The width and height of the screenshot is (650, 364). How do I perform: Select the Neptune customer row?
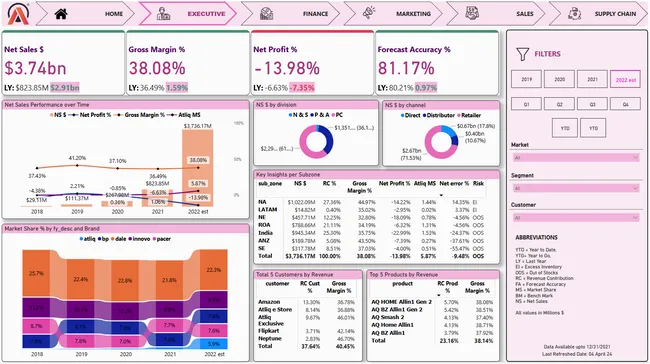pos(307,339)
